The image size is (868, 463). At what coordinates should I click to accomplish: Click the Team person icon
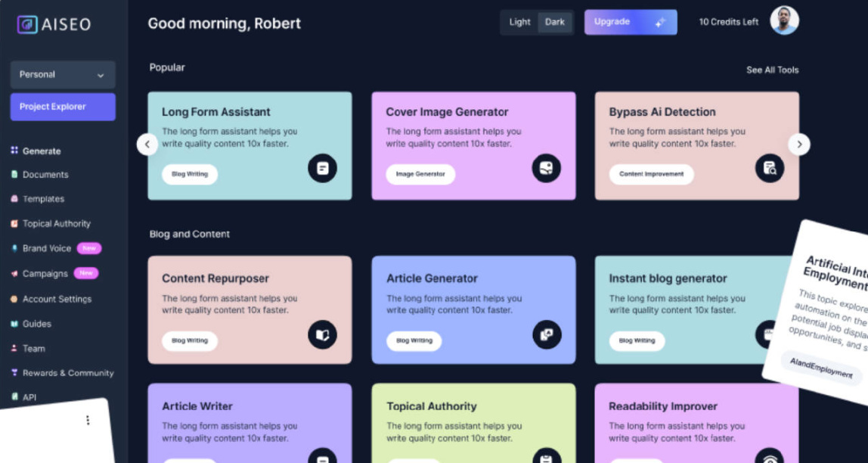click(x=14, y=349)
